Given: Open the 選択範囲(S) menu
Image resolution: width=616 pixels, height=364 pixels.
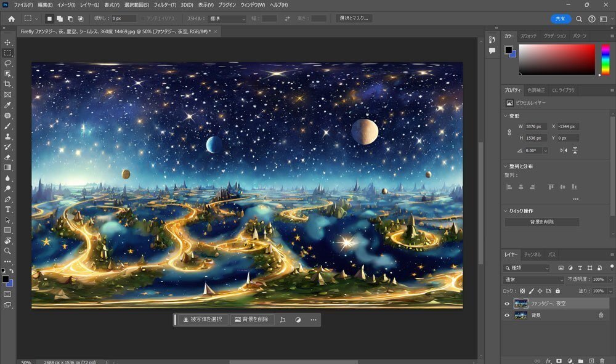Looking at the screenshot, I should (x=137, y=5).
